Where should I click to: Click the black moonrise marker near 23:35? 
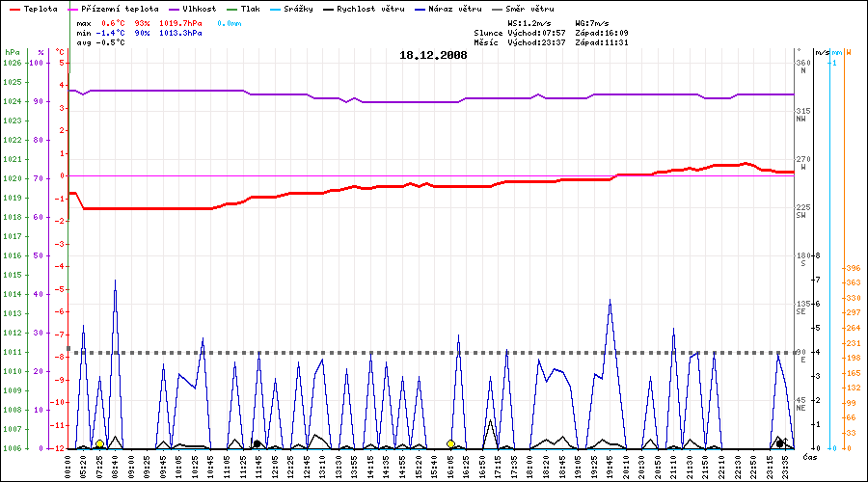tap(779, 442)
